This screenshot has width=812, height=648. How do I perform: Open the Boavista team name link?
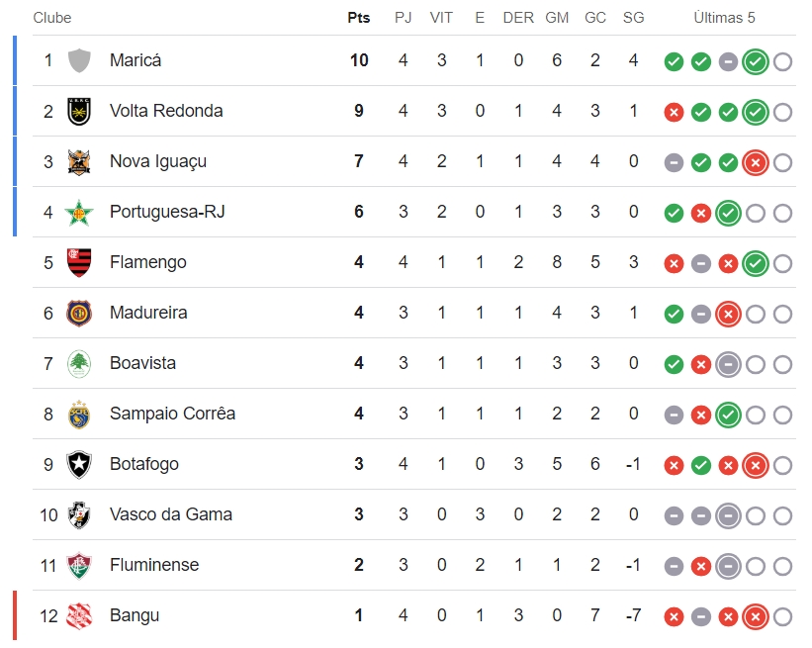click(143, 363)
